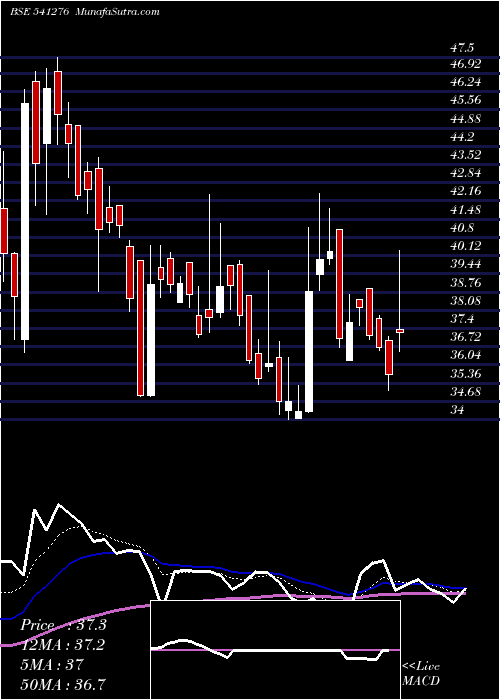Select the 5MA : 37 readout
Image resolution: width=500 pixels, height=700 pixels.
[52, 665]
